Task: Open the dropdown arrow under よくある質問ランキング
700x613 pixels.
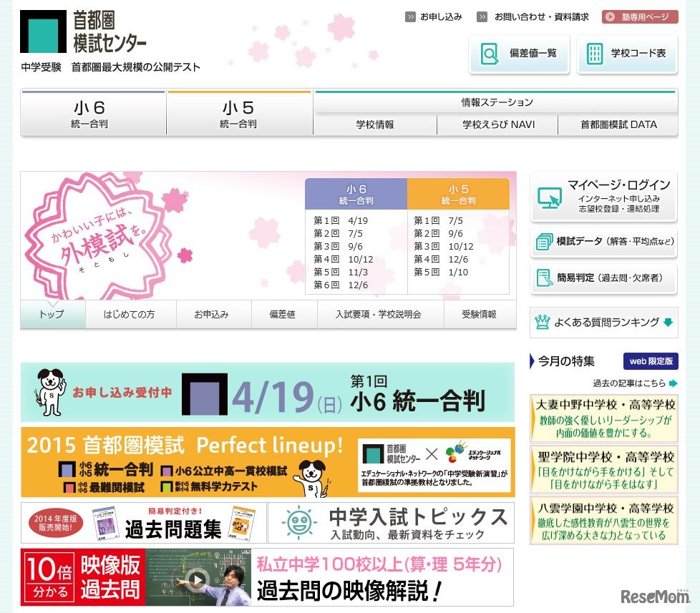Action: click(x=669, y=322)
